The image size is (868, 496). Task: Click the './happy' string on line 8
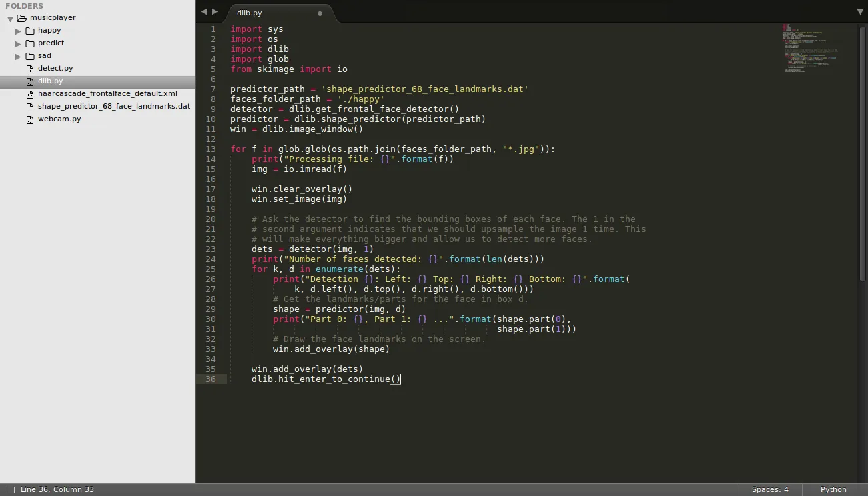(360, 99)
